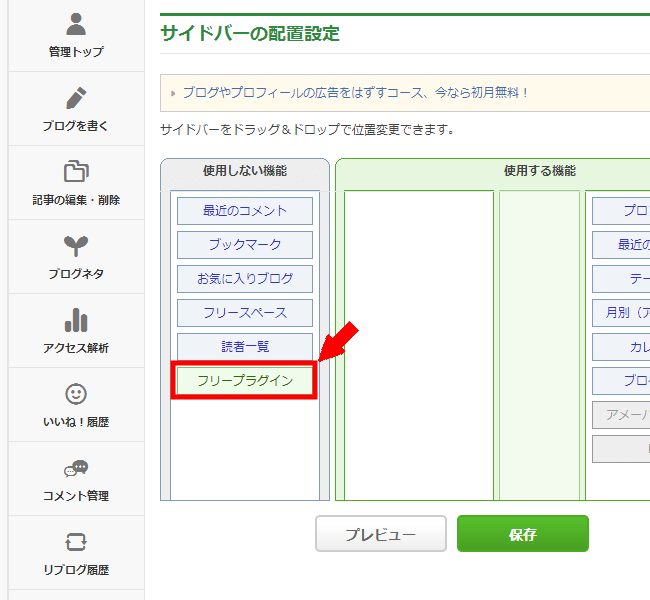Open コメント管理 speech bubbles icon
This screenshot has width=650, height=600.
[76, 468]
